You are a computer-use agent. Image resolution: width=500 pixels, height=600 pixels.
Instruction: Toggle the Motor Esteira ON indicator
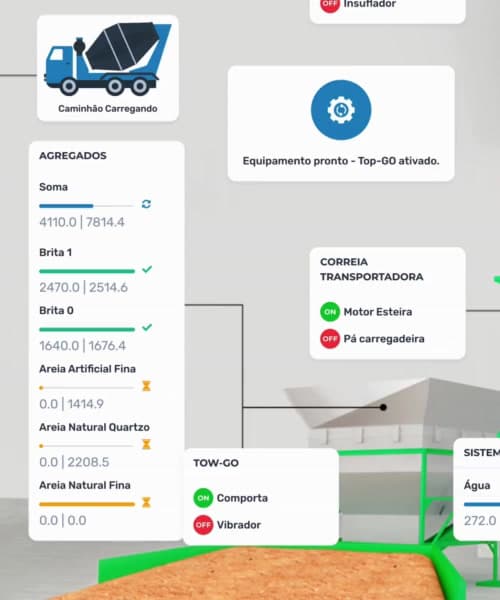coord(330,312)
